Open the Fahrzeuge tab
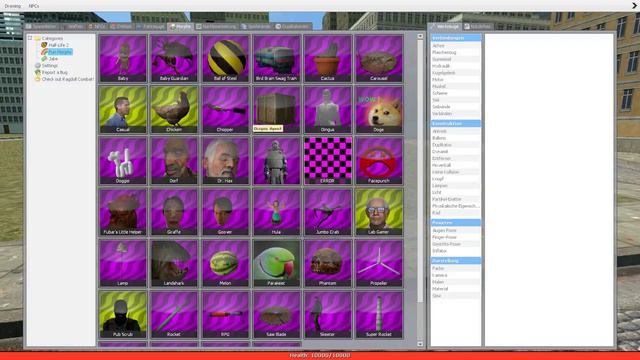Screen dimensions: 640x360 point(151,27)
